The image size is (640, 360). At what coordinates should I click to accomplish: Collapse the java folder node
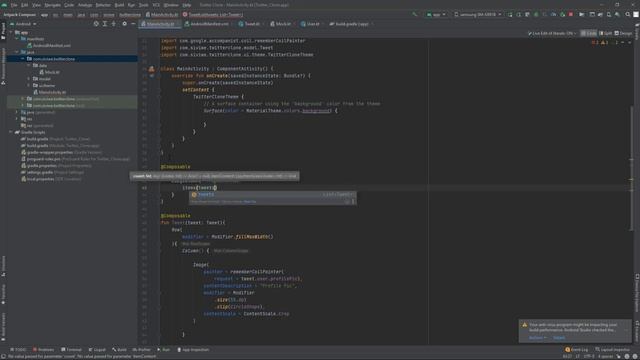(17, 52)
